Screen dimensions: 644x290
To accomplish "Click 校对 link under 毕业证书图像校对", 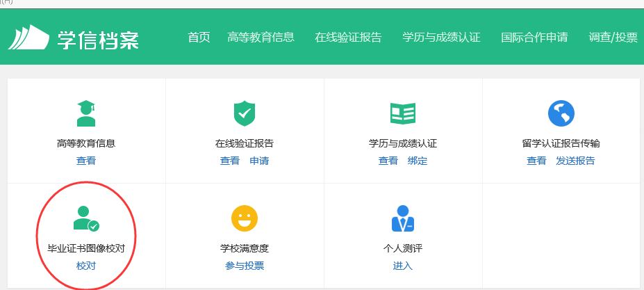I will [x=86, y=266].
